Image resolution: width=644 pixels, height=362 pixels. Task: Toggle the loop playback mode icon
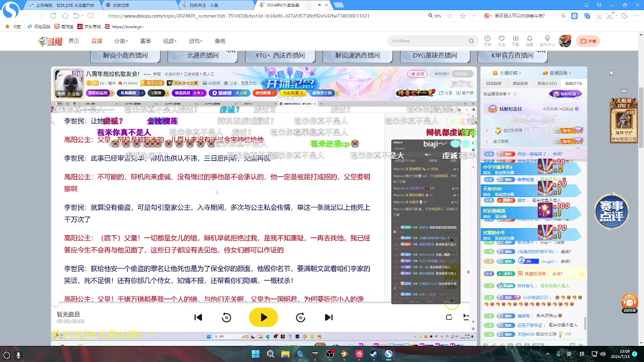click(x=449, y=317)
